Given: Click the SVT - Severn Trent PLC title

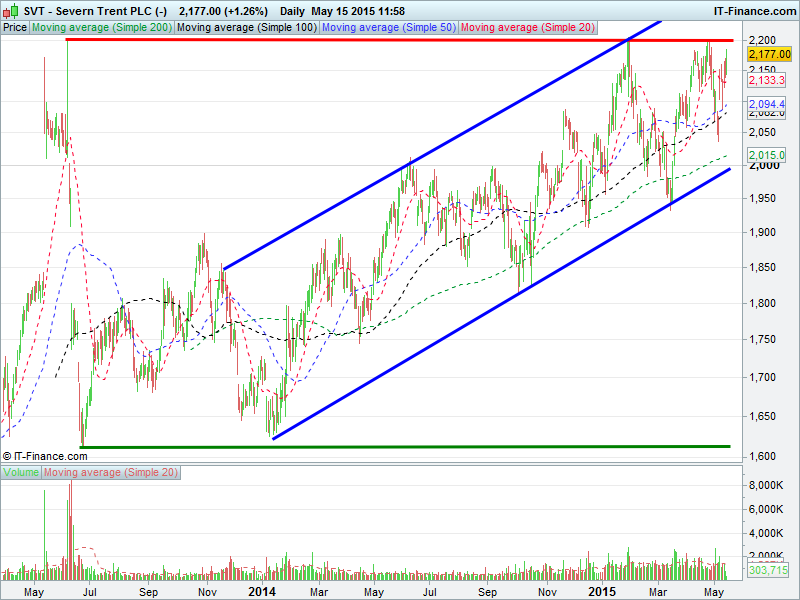Looking at the screenshot, I should (95, 11).
